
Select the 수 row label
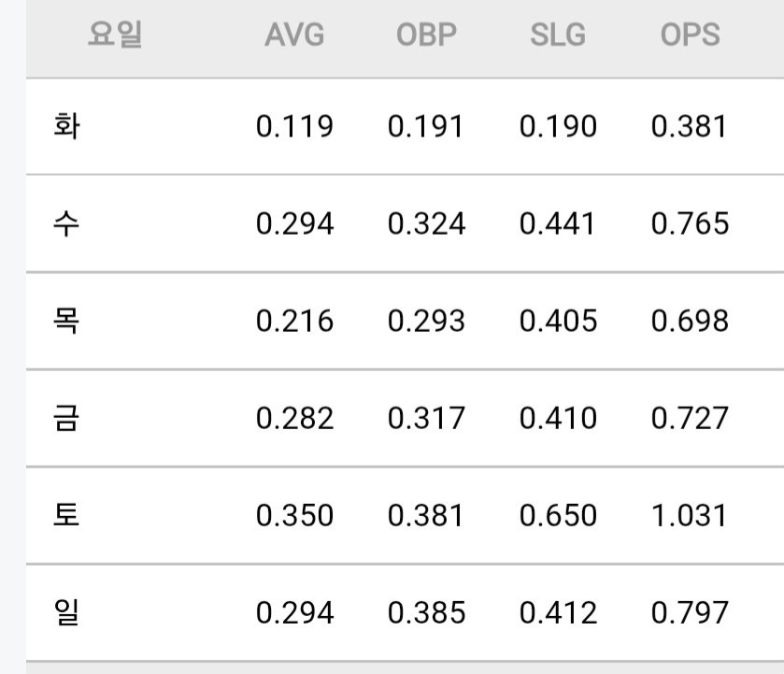point(66,223)
